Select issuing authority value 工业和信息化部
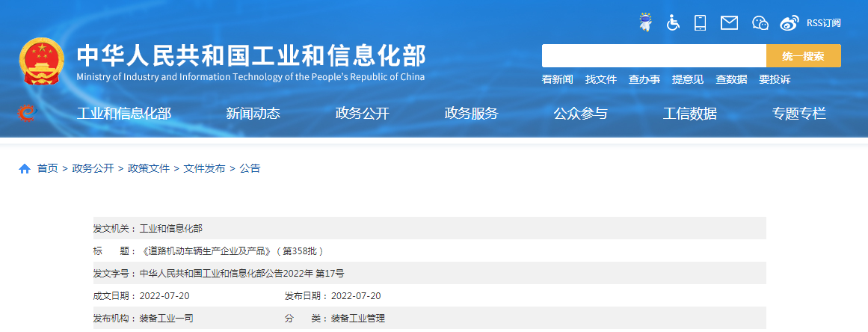Image resolution: width=868 pixels, height=332 pixels. point(171,228)
